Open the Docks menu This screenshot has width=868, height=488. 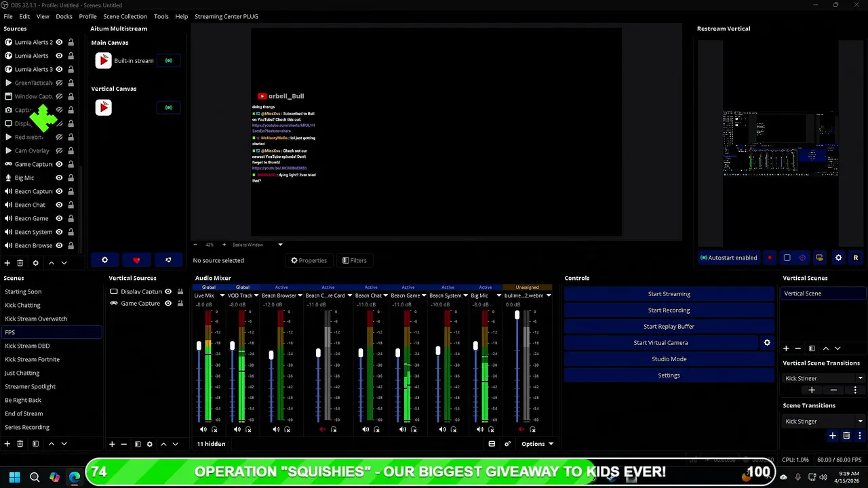pos(64,16)
